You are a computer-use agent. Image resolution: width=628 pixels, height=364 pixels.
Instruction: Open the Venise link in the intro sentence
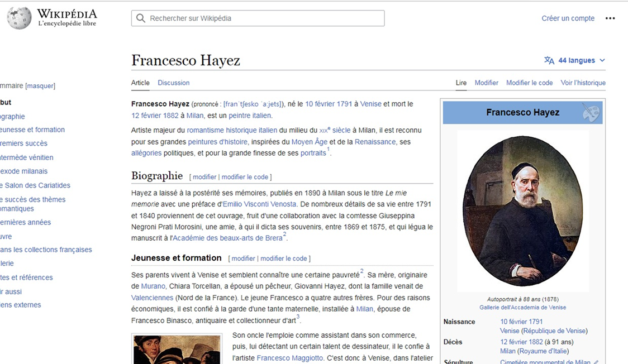click(x=370, y=104)
